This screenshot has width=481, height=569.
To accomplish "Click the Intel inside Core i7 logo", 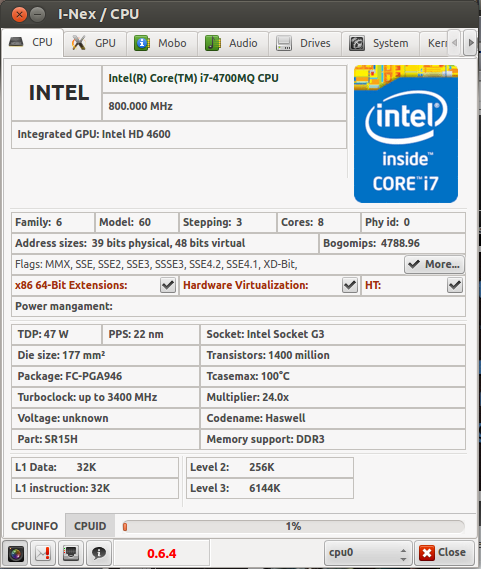I will coord(406,134).
